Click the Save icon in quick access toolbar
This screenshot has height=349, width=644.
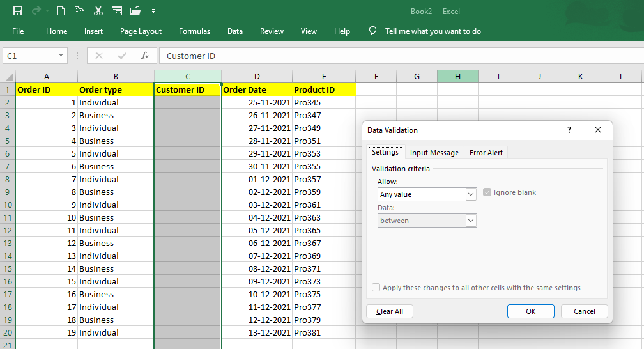pyautogui.click(x=18, y=11)
